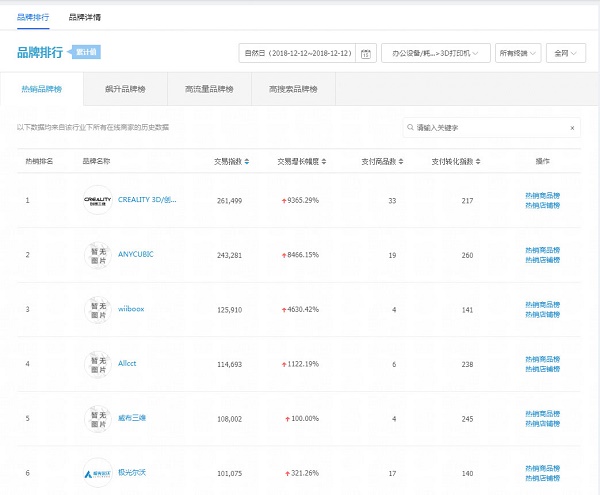
Task: Click growth value 9365.29%
Action: [303, 200]
